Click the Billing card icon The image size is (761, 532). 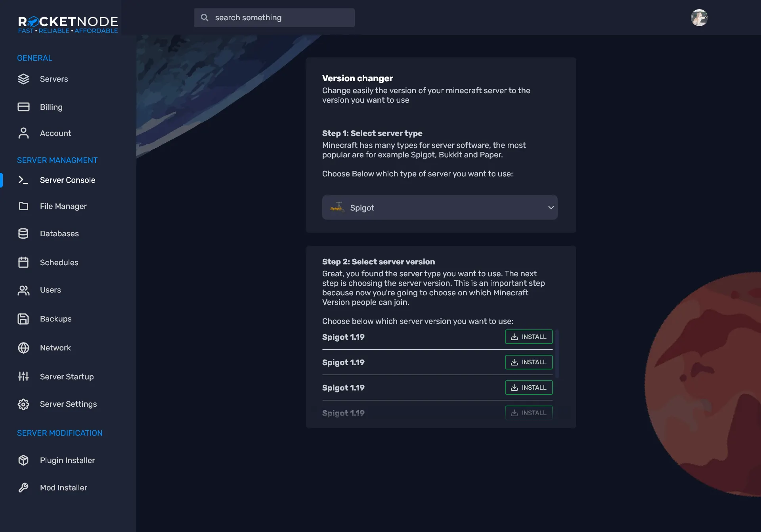23,107
